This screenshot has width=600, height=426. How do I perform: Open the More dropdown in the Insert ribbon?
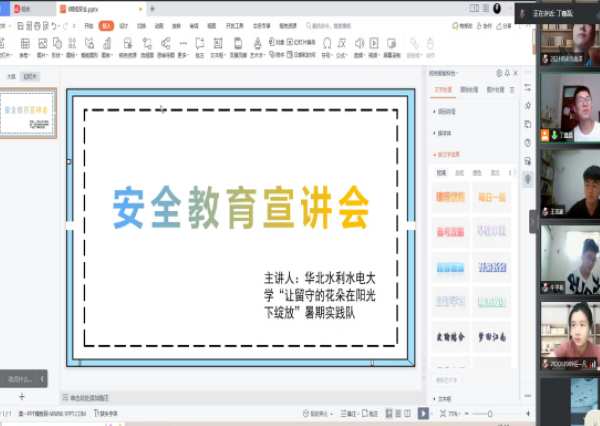click(183, 47)
